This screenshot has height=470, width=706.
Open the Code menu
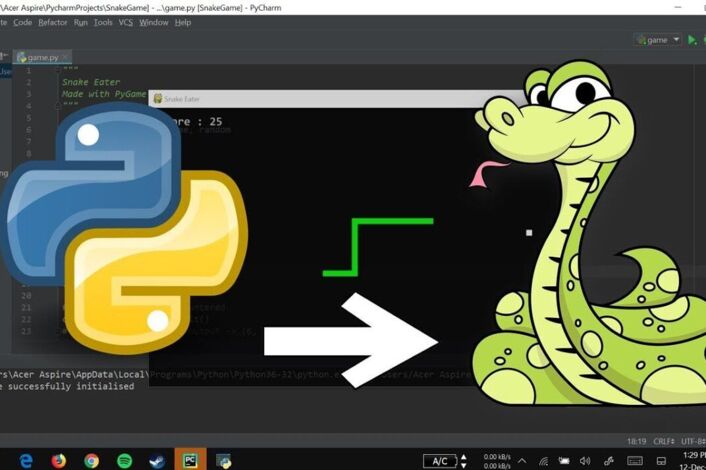click(23, 23)
